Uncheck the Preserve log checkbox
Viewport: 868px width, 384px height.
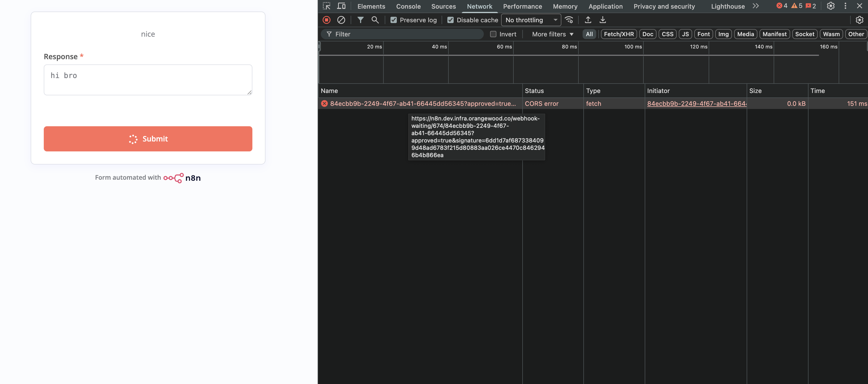[393, 20]
